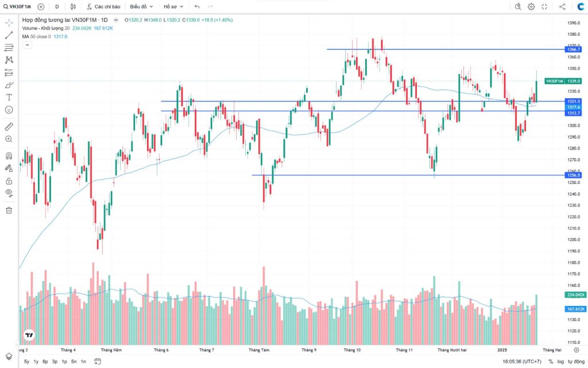
Task: Click the undo arrow in top toolbar
Action: (x=197, y=7)
